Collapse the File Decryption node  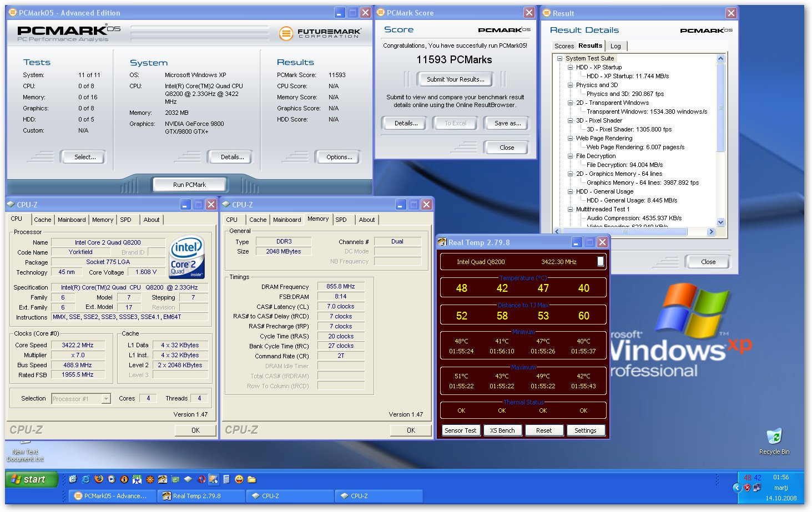pos(570,156)
